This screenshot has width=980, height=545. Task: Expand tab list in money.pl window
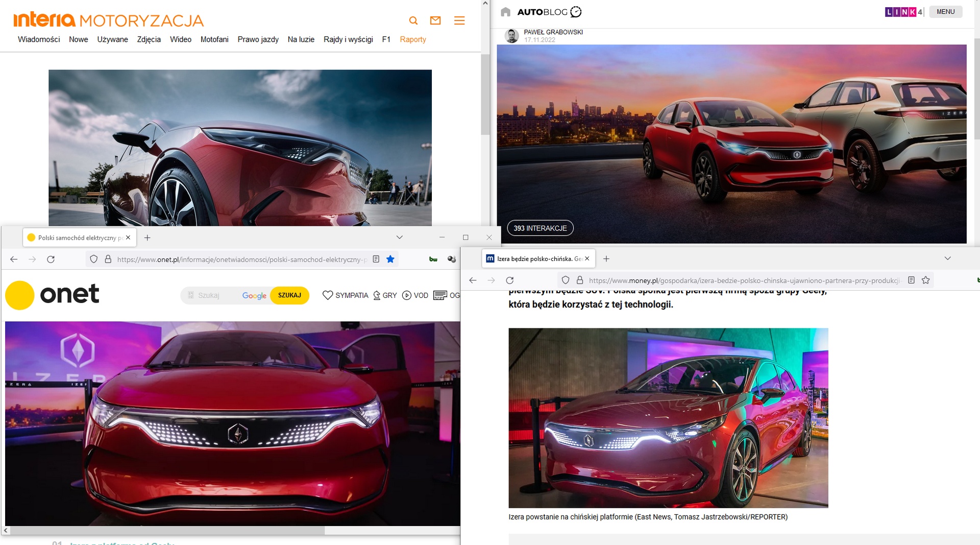948,258
